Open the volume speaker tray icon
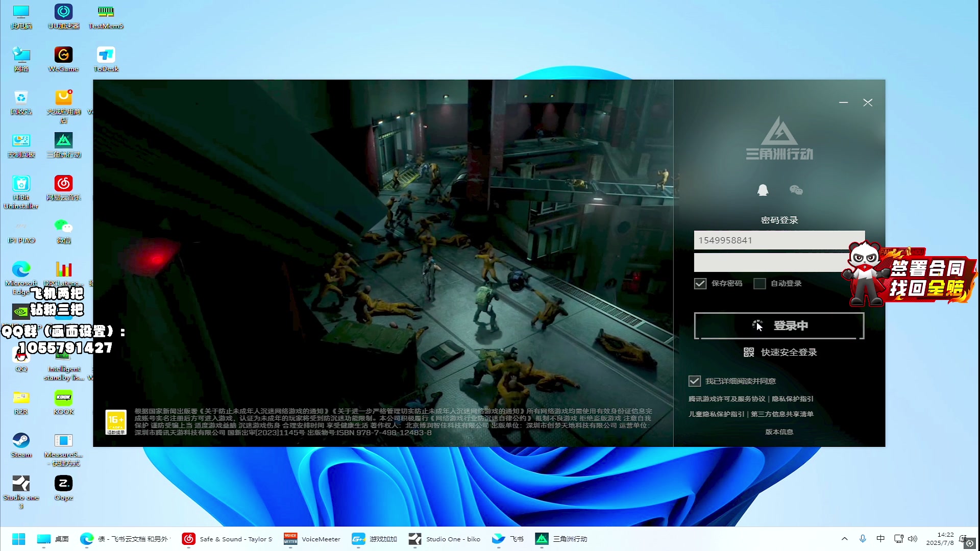This screenshot has width=980, height=551. 913,539
